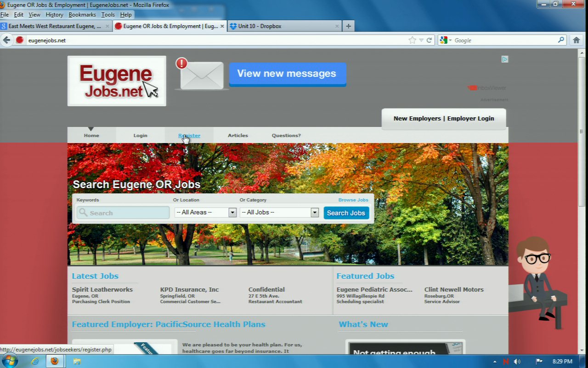Launch Internet Explorer from the taskbar
588x368 pixels.
pyautogui.click(x=35, y=361)
